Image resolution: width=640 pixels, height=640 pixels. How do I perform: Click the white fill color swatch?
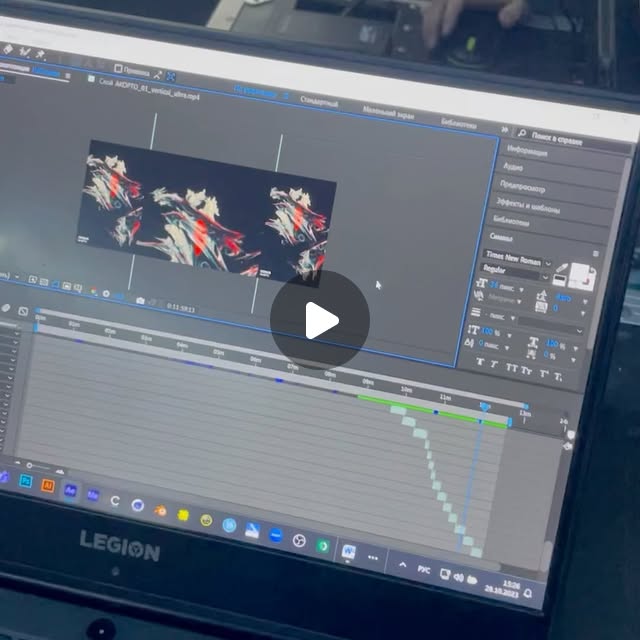[x=580, y=275]
